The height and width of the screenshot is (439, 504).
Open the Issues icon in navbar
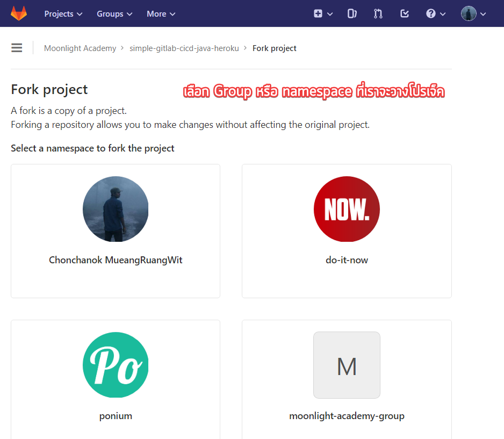pos(352,13)
